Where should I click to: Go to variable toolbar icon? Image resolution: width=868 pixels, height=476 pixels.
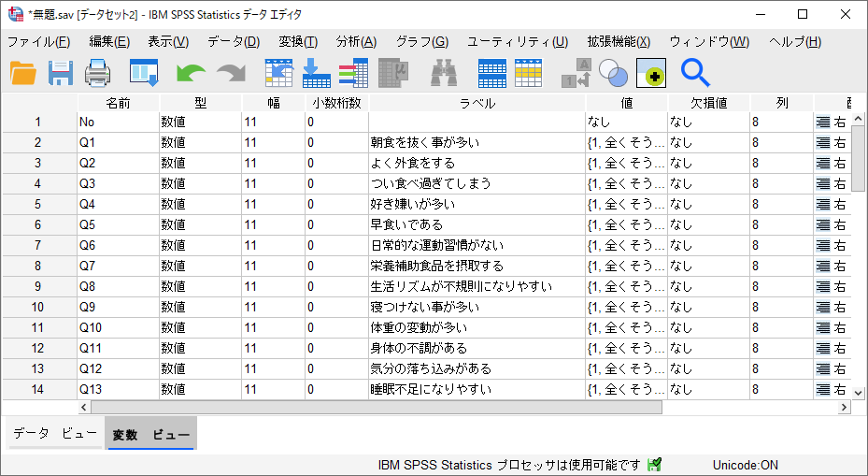[317, 73]
